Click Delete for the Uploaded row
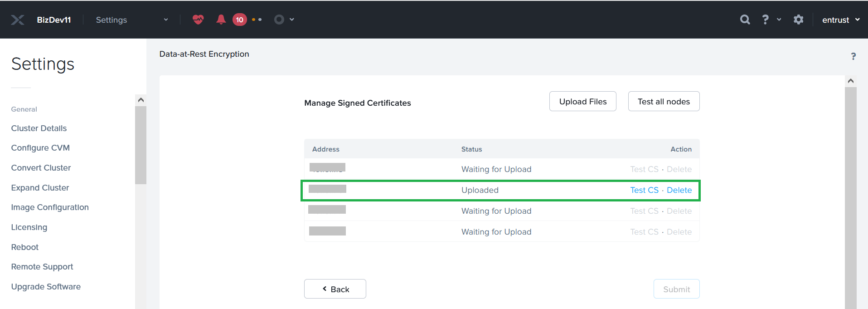This screenshot has width=868, height=309. (679, 190)
